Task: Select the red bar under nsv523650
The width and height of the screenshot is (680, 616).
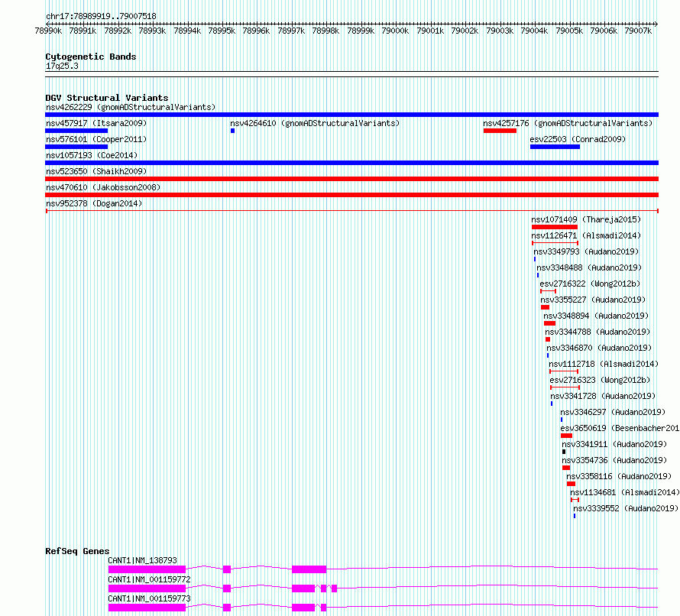Action: (351, 179)
